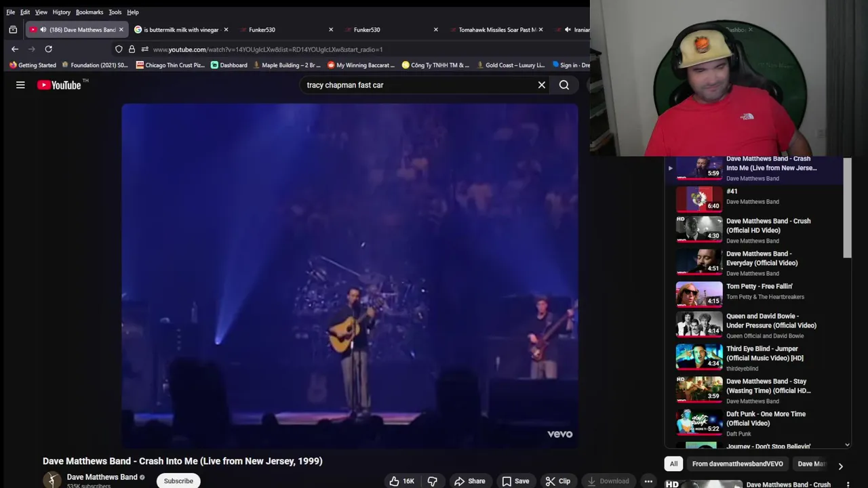The image size is (868, 488).
Task: Open the History menu
Action: (x=61, y=12)
